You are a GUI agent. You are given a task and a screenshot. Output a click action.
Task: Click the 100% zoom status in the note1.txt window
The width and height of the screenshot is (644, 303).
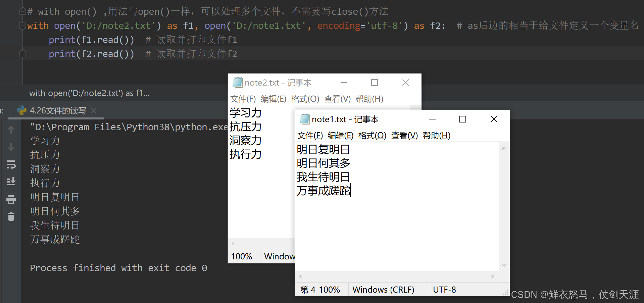click(329, 290)
